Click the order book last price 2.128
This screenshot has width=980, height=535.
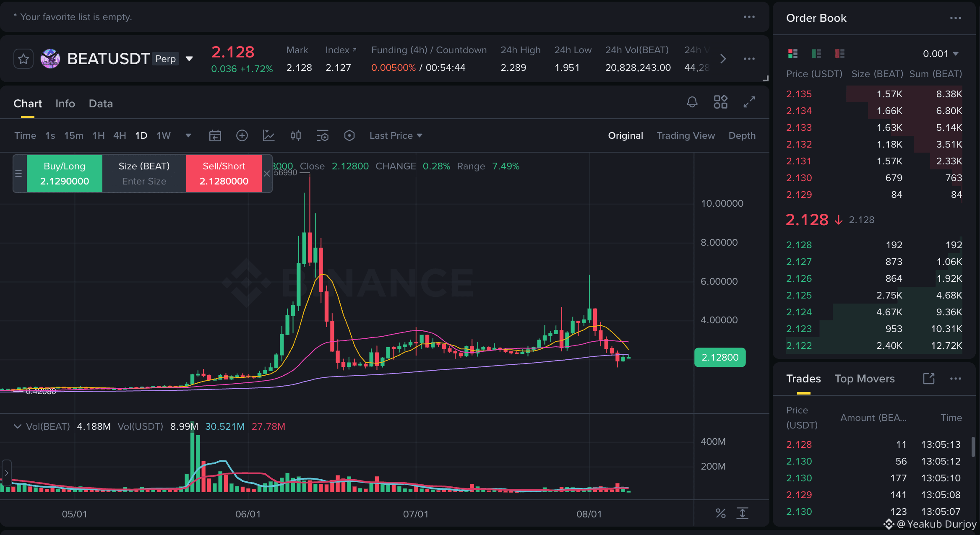(x=807, y=220)
